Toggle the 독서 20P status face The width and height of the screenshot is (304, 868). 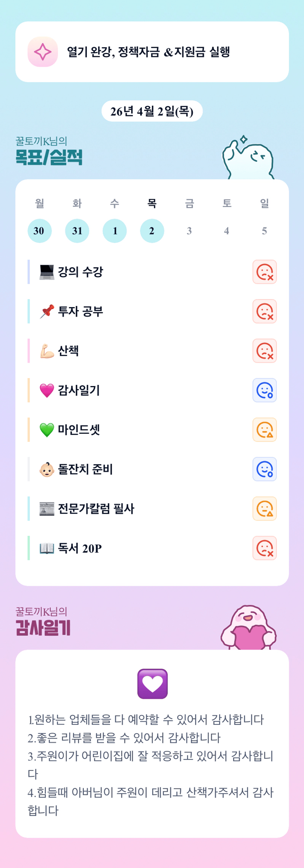click(264, 548)
